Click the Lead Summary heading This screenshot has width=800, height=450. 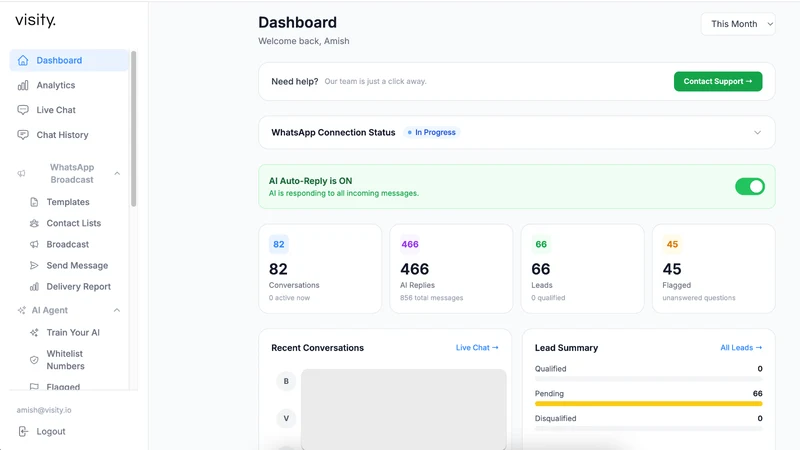pos(566,347)
